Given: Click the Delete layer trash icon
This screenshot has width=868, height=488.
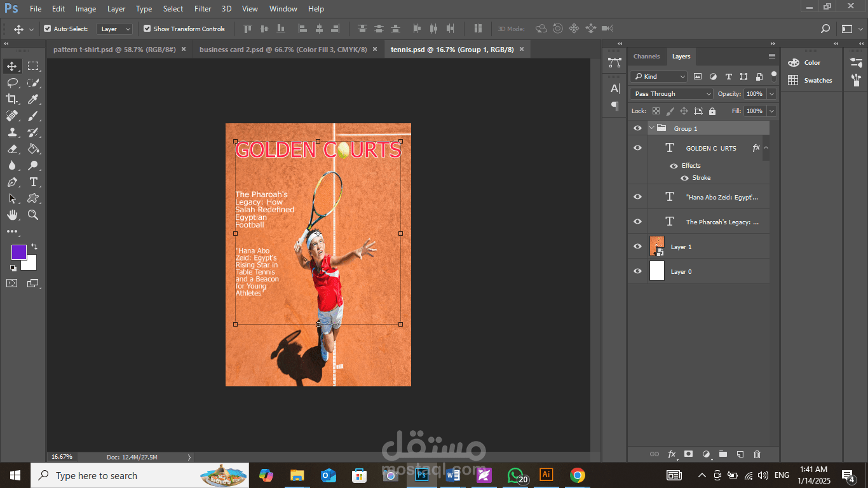Looking at the screenshot, I should 757,454.
